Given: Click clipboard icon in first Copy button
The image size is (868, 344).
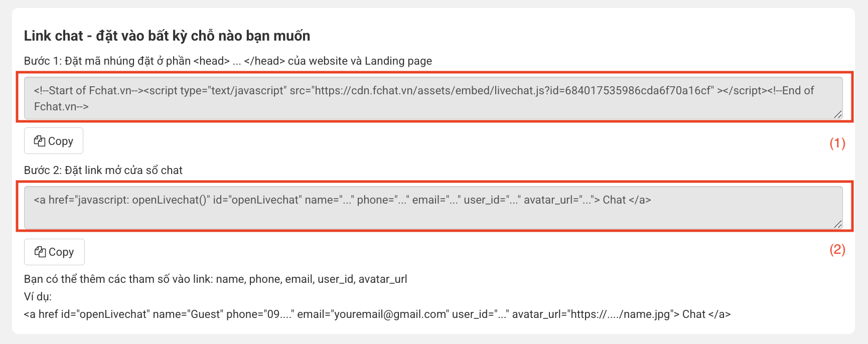Looking at the screenshot, I should pos(40,141).
